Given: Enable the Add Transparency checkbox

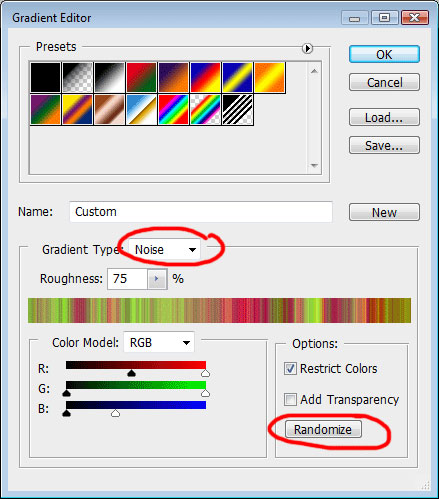Looking at the screenshot, I should pyautogui.click(x=290, y=399).
